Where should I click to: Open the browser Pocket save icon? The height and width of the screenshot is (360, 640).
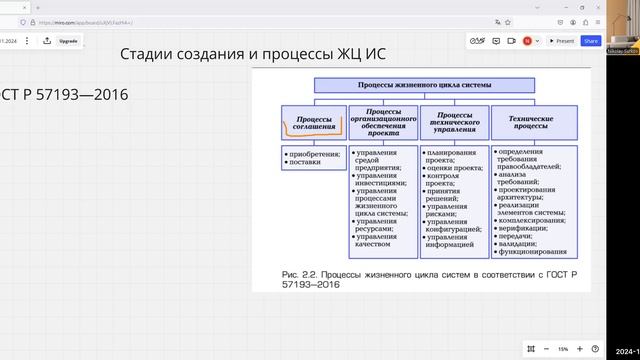coord(560,22)
